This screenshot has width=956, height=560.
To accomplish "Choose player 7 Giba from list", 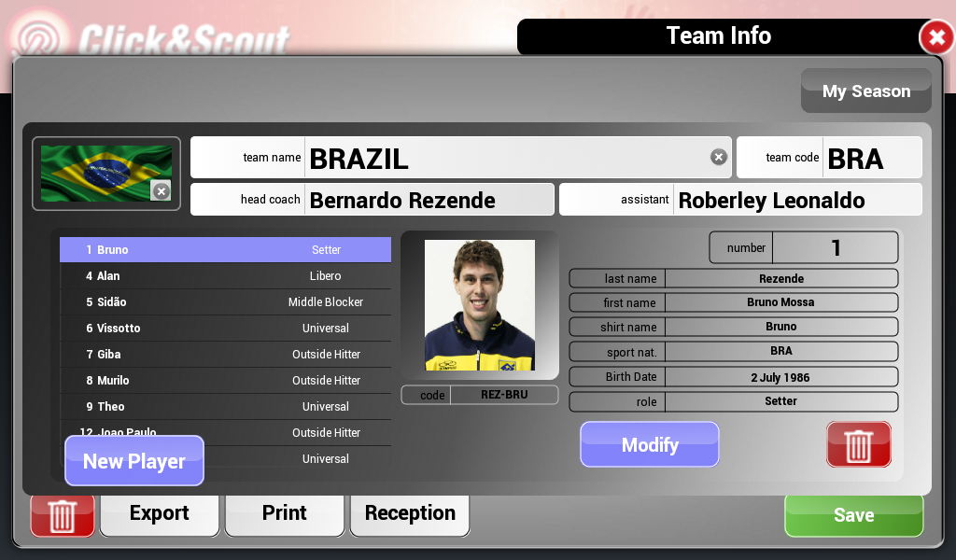I will click(x=226, y=354).
